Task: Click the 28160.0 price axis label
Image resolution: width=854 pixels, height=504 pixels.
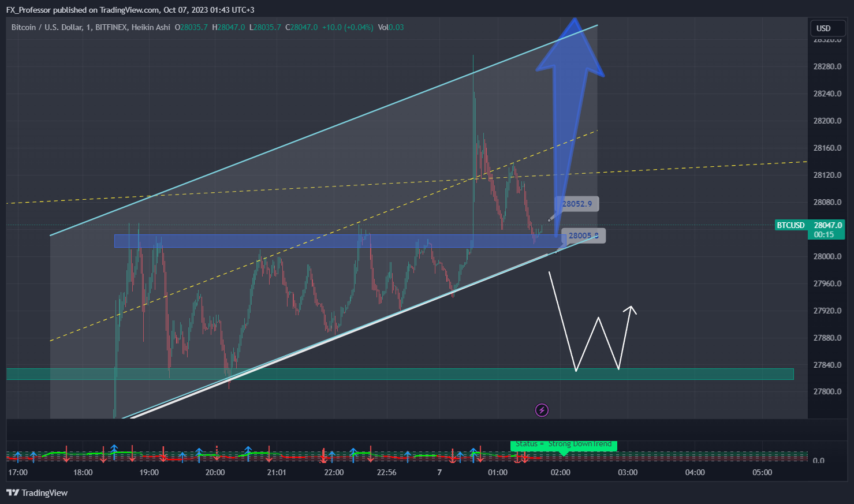Action: tap(827, 148)
